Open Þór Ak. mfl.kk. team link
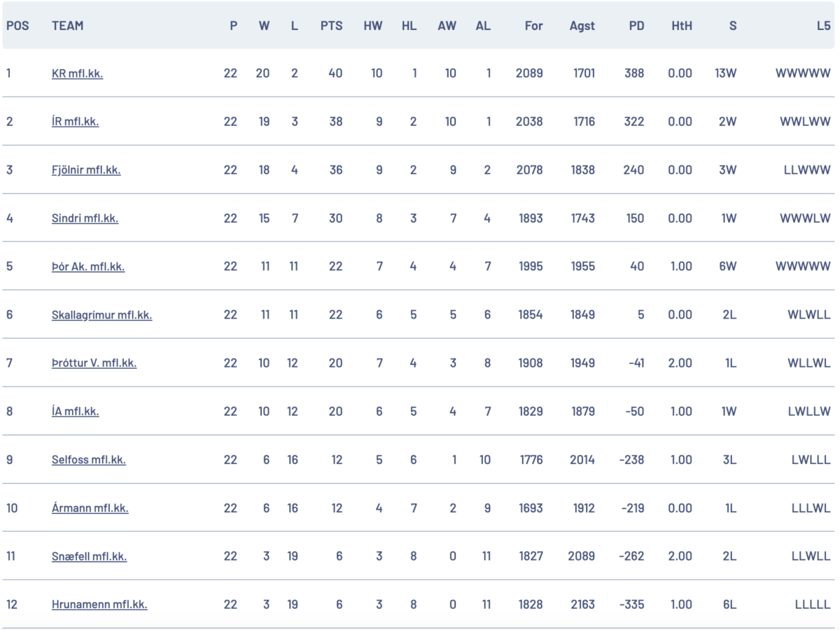Image resolution: width=840 pixels, height=630 pixels. (x=88, y=267)
